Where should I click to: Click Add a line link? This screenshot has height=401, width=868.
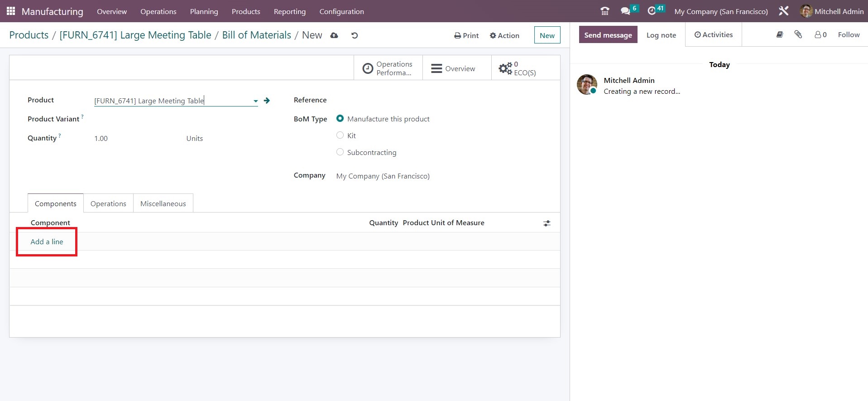(47, 242)
